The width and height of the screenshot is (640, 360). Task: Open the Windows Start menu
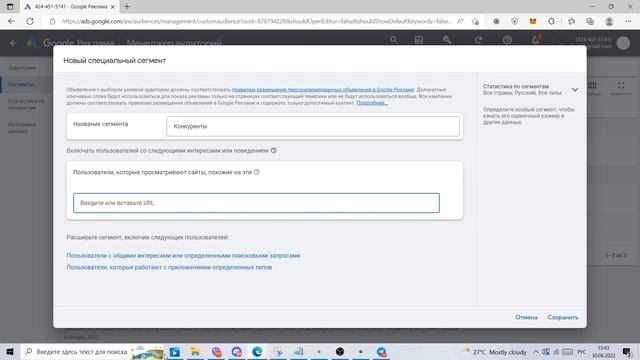(x=10, y=351)
